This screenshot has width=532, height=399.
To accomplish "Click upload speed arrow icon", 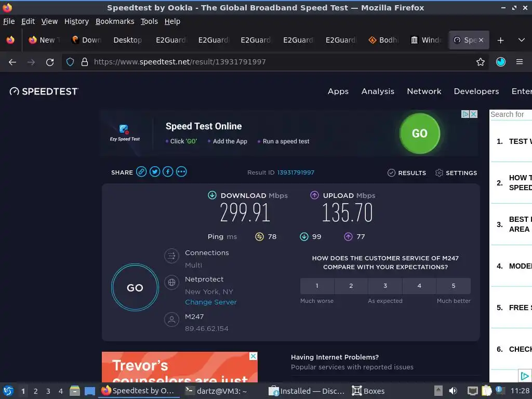I will point(314,195).
